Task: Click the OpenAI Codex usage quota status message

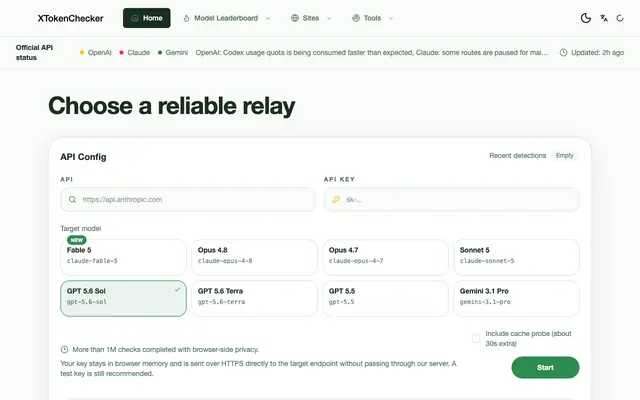Action: (x=372, y=53)
